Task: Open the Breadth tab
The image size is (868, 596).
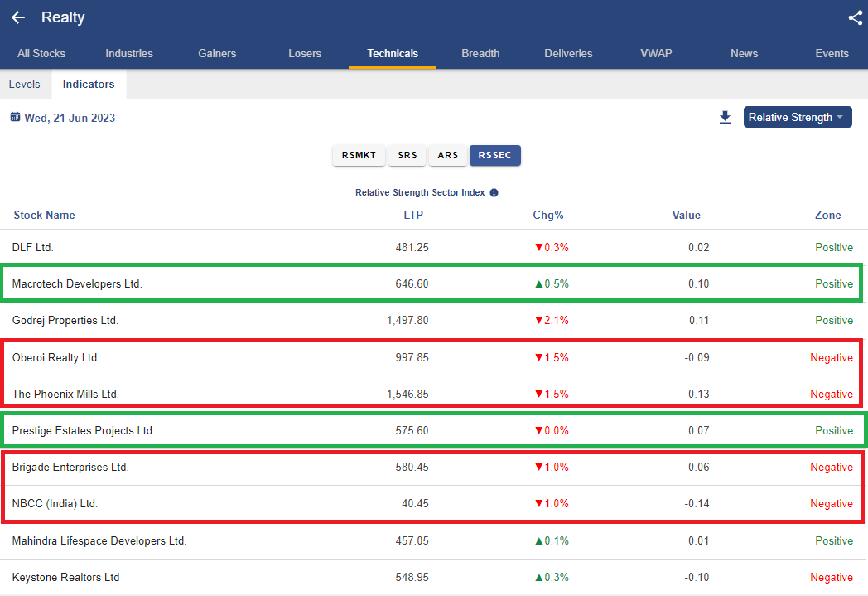Action: pos(480,53)
